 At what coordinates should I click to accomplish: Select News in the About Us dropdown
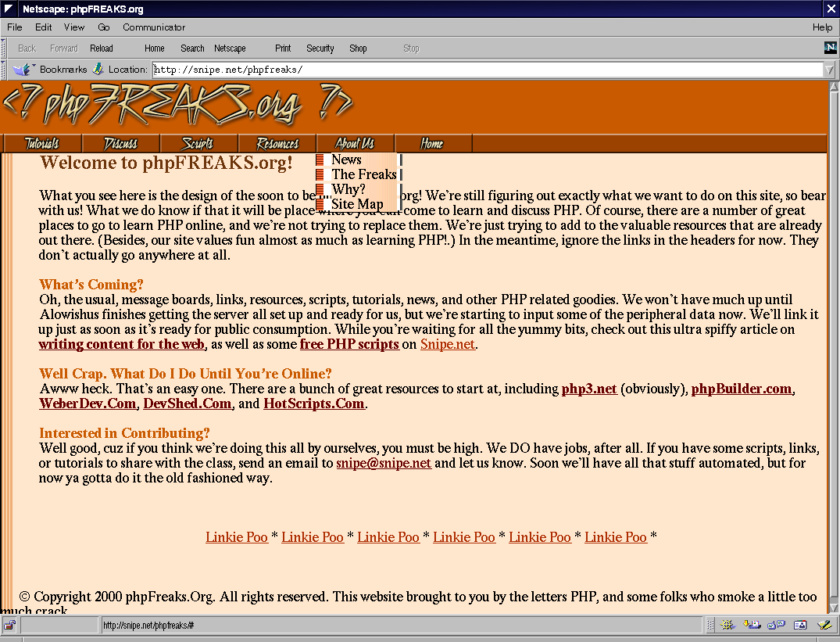point(346,160)
